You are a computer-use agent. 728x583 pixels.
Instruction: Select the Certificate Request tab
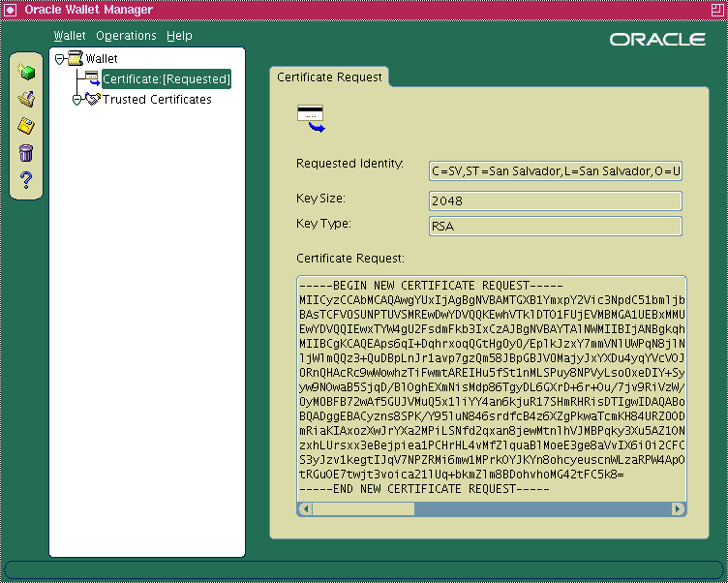(x=329, y=77)
